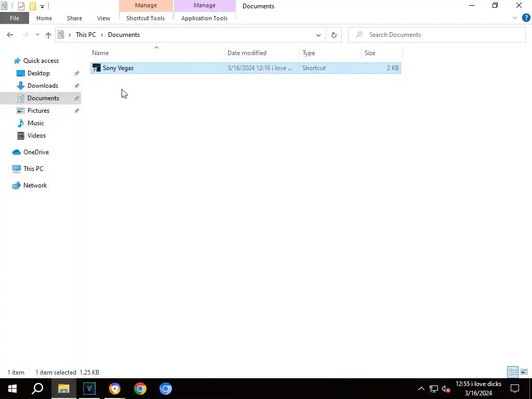Open the blue Chromium taskbar icon
The image size is (532, 399).
(x=166, y=389)
